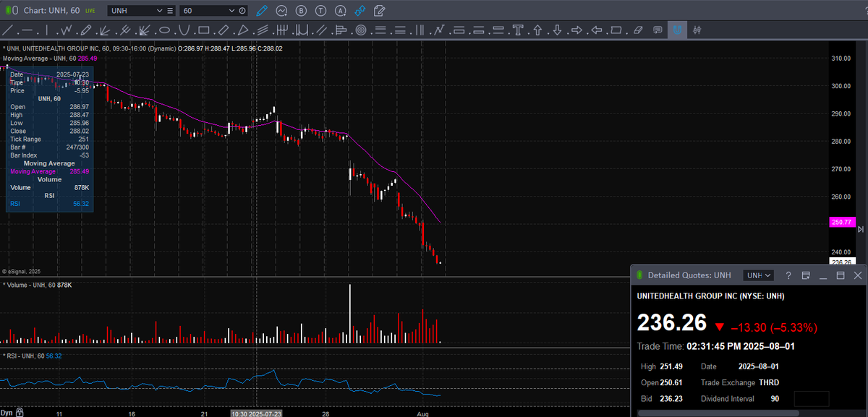Select the parallel channel lines tool
This screenshot has width=868, height=417.
click(x=322, y=30)
